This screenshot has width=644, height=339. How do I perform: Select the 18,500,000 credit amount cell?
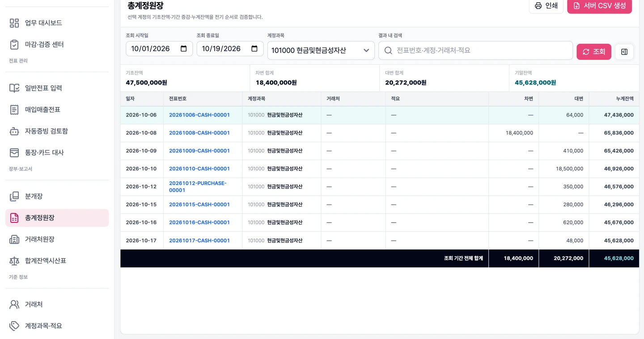pos(563,169)
